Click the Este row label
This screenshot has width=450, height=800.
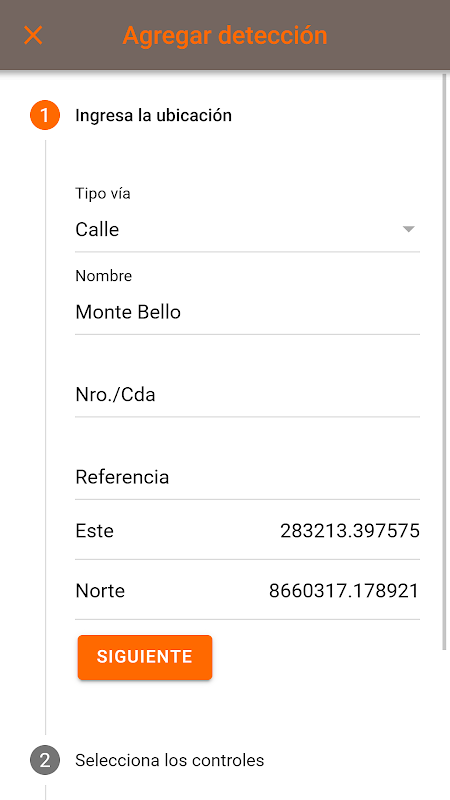[x=94, y=531]
